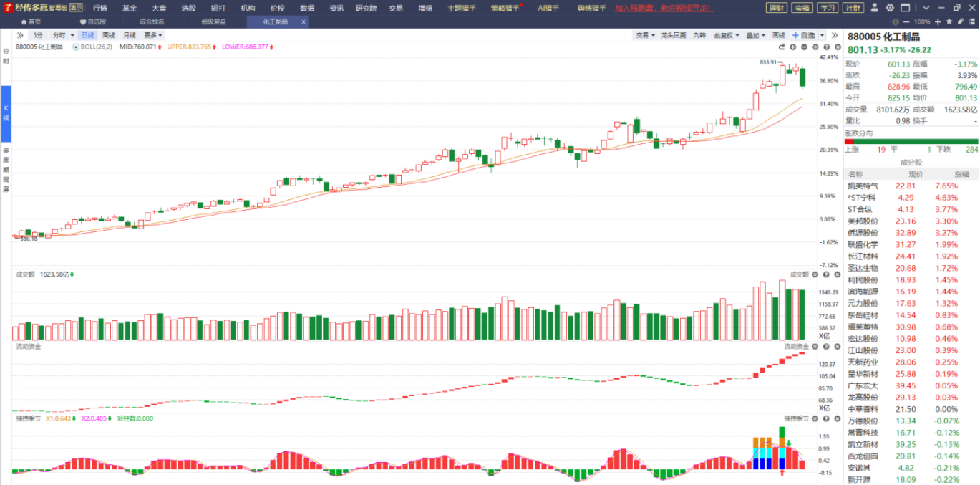Expand the 更多 periods dropdown
980x485 pixels.
(153, 35)
